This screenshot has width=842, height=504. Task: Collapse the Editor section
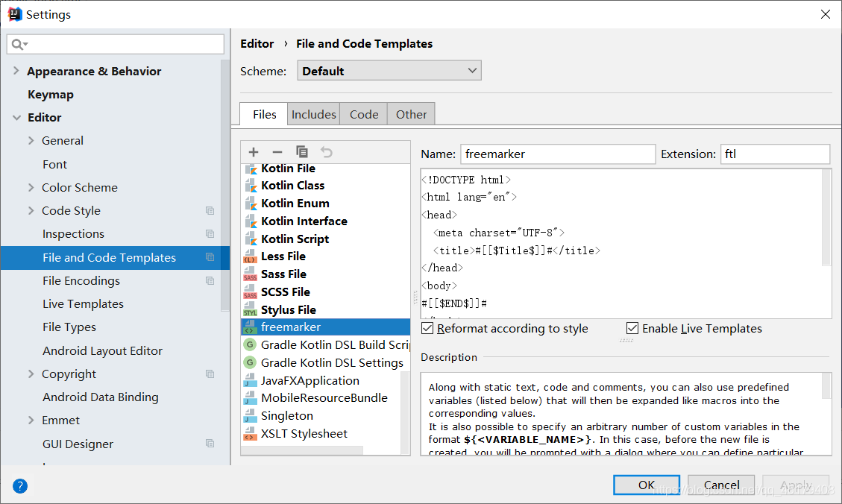pyautogui.click(x=16, y=118)
